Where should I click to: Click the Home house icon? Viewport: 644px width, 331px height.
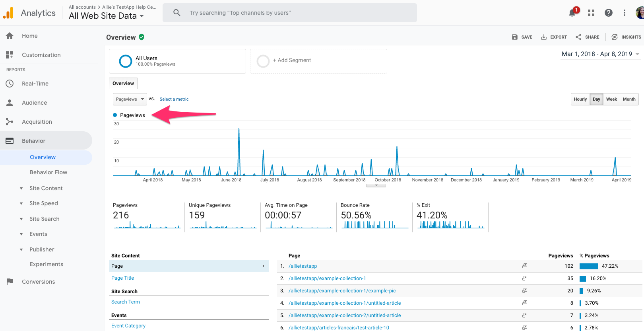point(10,36)
